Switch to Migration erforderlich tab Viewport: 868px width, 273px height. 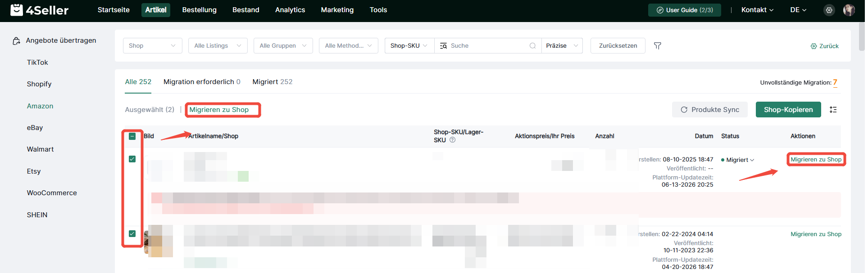coord(202,82)
